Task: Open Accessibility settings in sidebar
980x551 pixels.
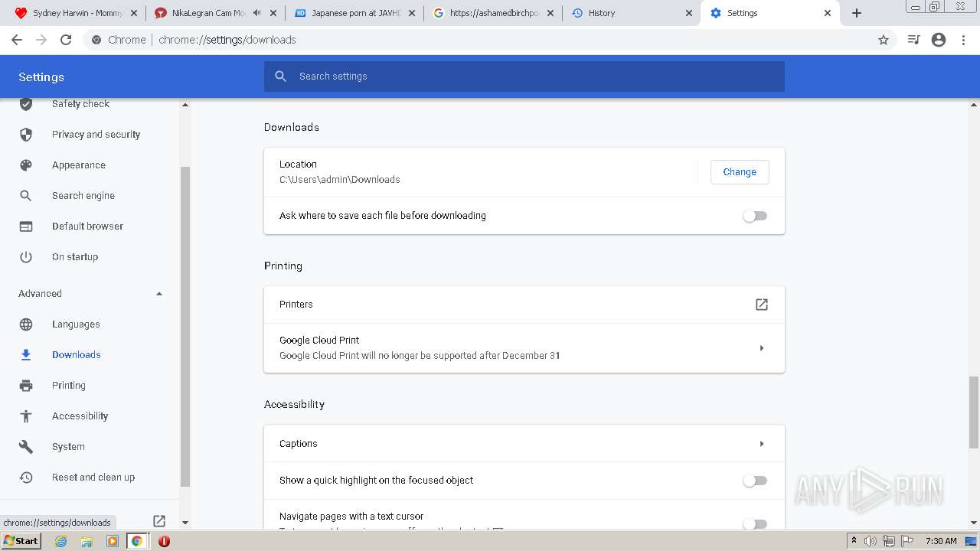Action: click(80, 416)
